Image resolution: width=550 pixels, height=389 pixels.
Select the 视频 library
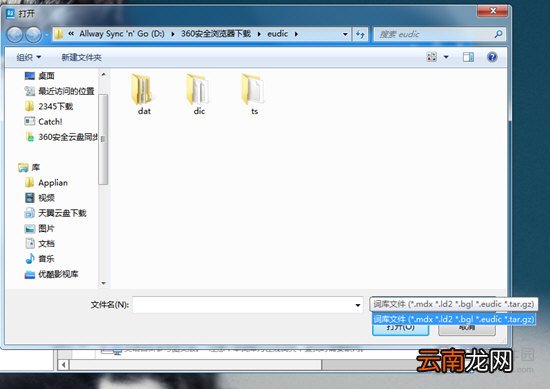click(x=40, y=198)
